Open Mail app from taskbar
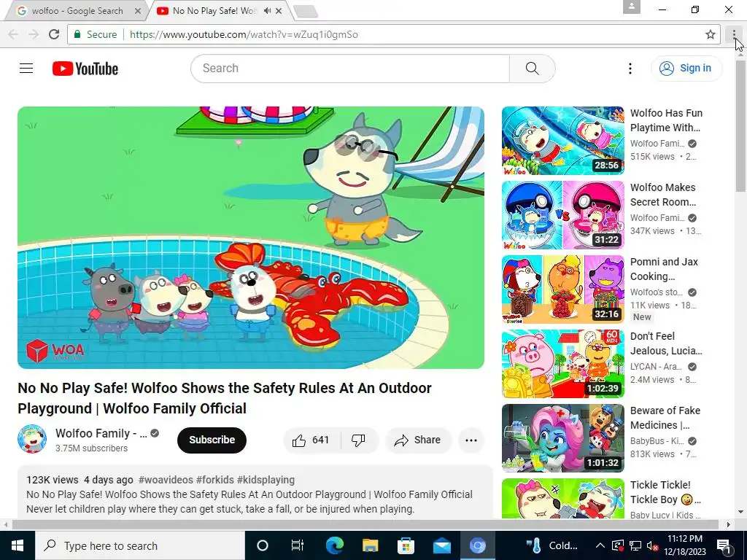The height and width of the screenshot is (560, 747). point(441,545)
